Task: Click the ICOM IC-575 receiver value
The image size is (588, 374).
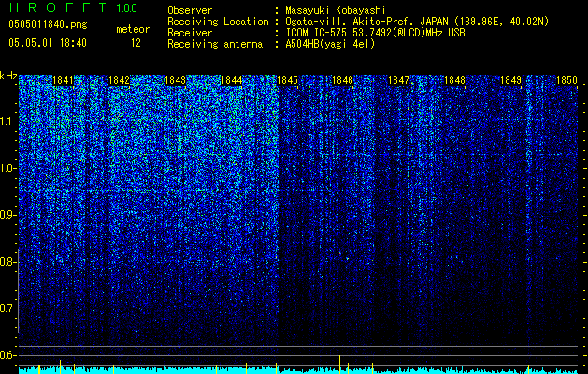Action: 375,33
